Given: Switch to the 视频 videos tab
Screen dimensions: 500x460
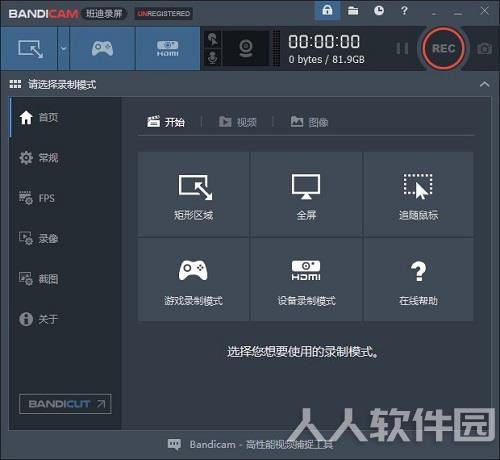Looking at the screenshot, I should (238, 122).
